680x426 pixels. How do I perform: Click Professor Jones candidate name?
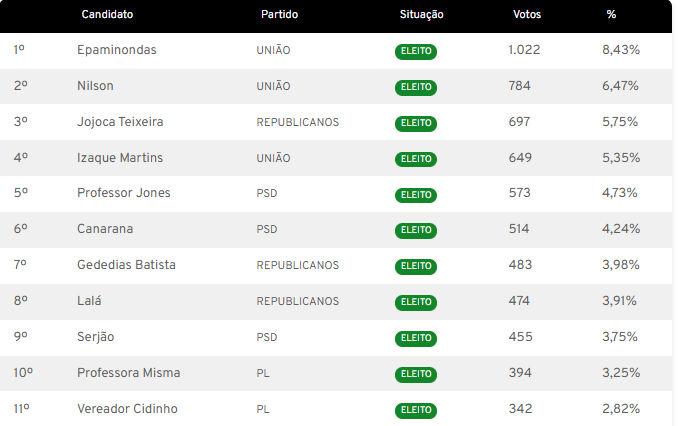pyautogui.click(x=124, y=193)
